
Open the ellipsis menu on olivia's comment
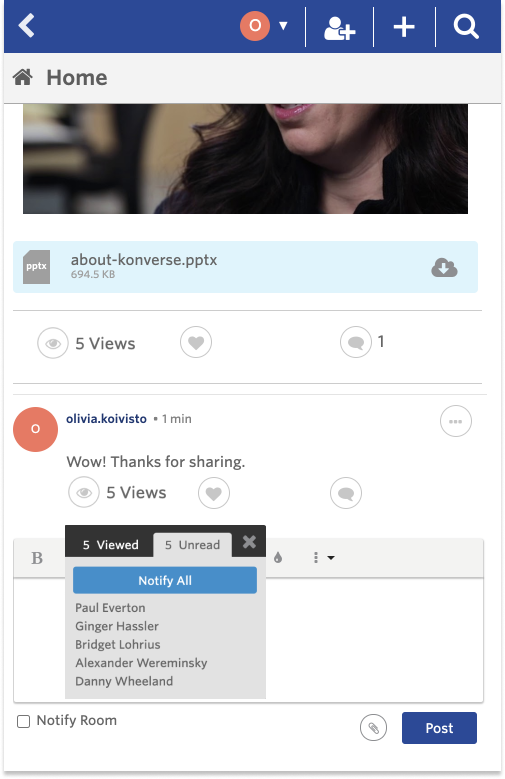pyautogui.click(x=456, y=421)
